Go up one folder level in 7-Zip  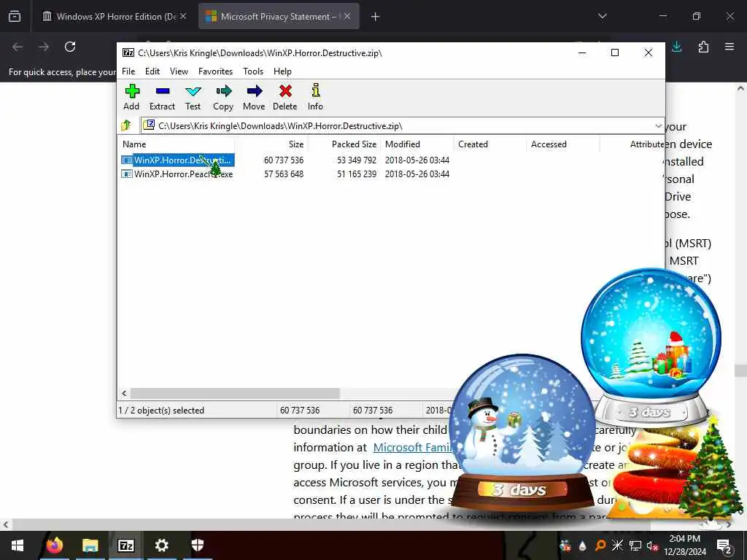126,125
